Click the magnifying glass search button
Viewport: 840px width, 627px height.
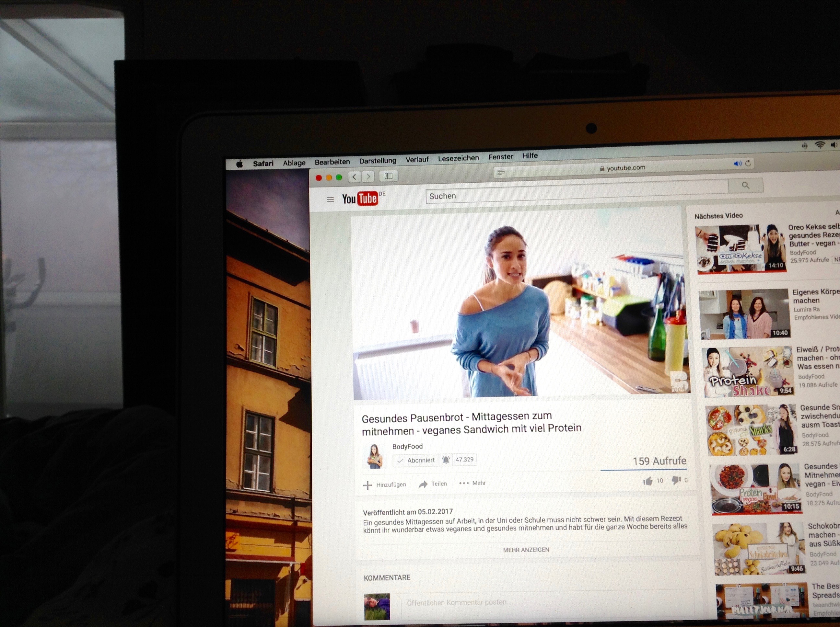pyautogui.click(x=745, y=185)
